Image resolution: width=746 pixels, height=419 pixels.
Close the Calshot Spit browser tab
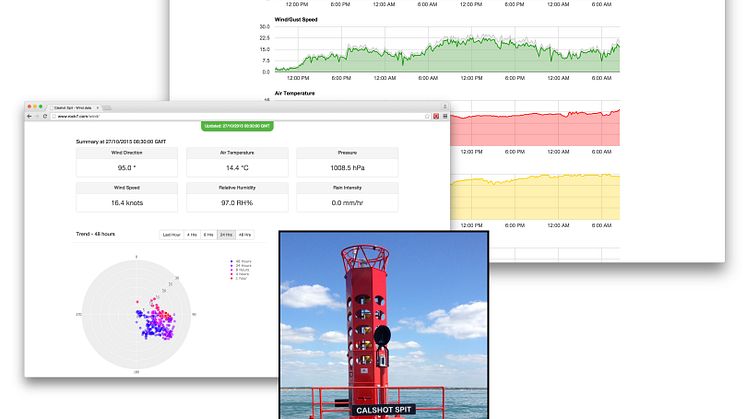(x=98, y=108)
